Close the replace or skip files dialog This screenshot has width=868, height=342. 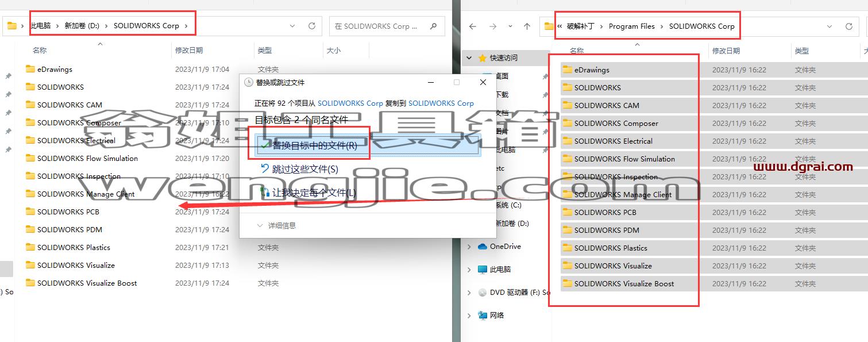[x=483, y=82]
